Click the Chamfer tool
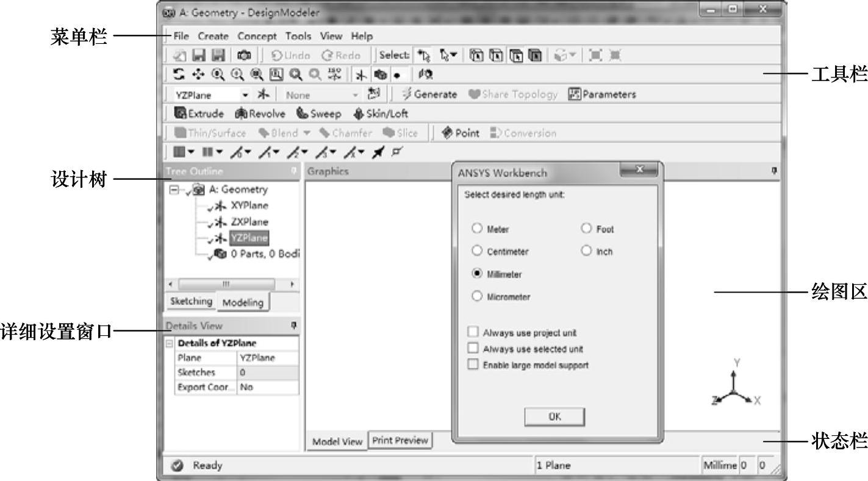The width and height of the screenshot is (868, 481). (x=345, y=133)
